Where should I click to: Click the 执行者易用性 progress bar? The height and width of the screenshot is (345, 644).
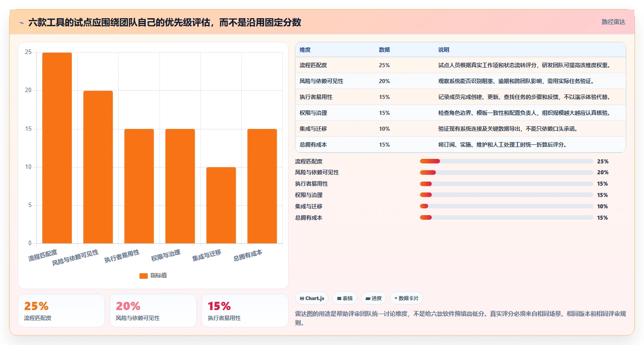(506, 184)
